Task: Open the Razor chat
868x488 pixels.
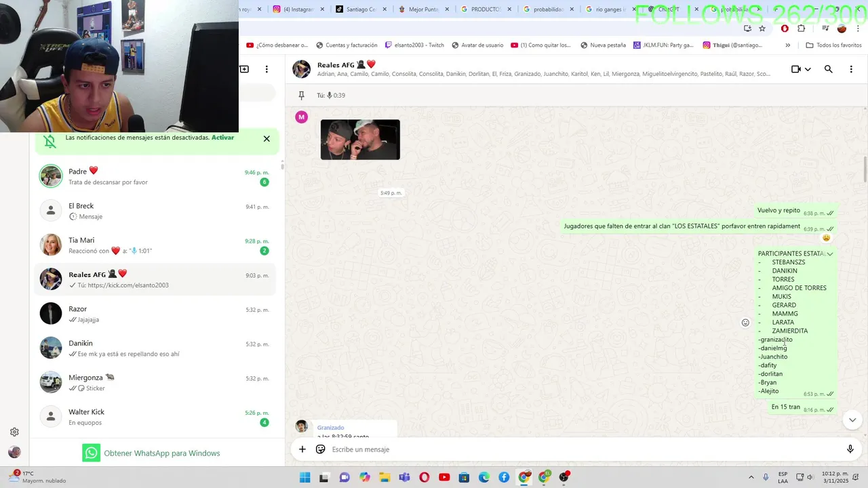Action: point(155,314)
